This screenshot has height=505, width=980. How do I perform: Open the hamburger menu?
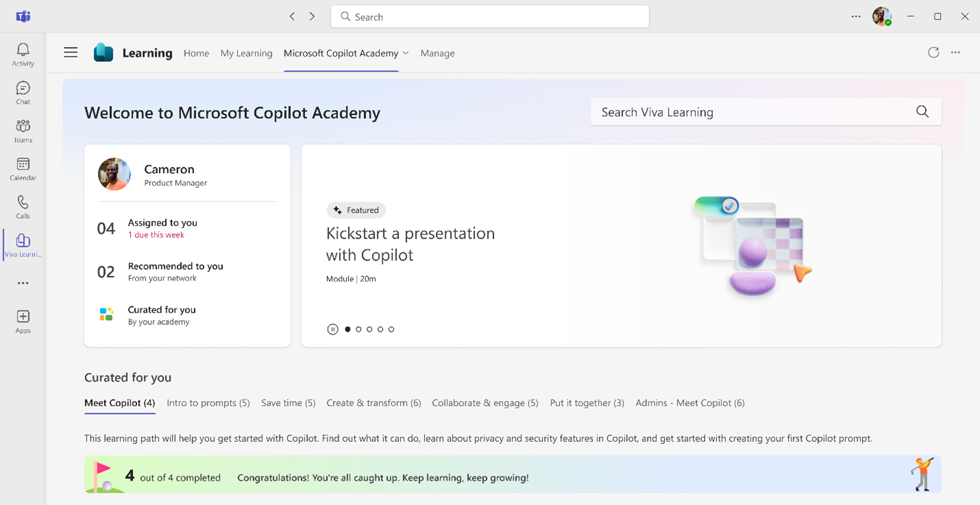pyautogui.click(x=71, y=53)
